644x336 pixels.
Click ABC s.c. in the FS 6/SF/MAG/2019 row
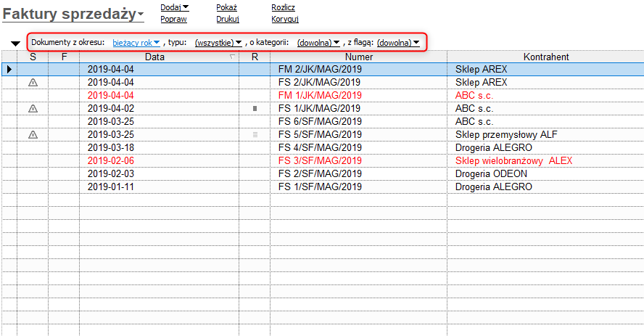474,122
